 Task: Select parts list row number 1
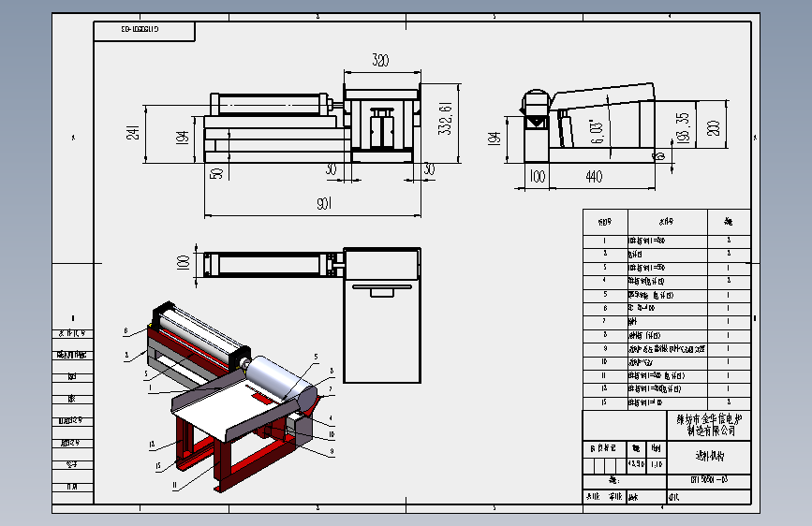click(x=667, y=241)
